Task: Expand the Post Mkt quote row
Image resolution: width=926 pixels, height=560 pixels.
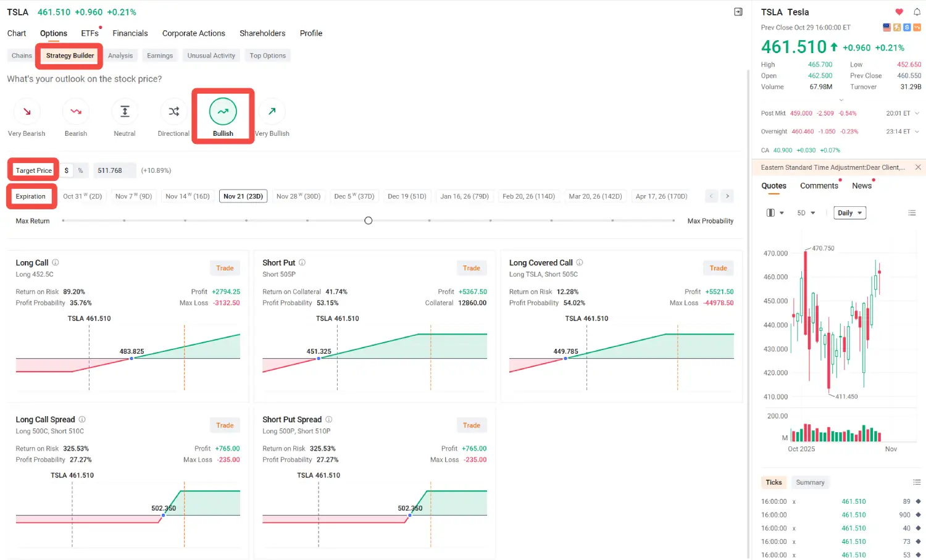Action: [917, 114]
